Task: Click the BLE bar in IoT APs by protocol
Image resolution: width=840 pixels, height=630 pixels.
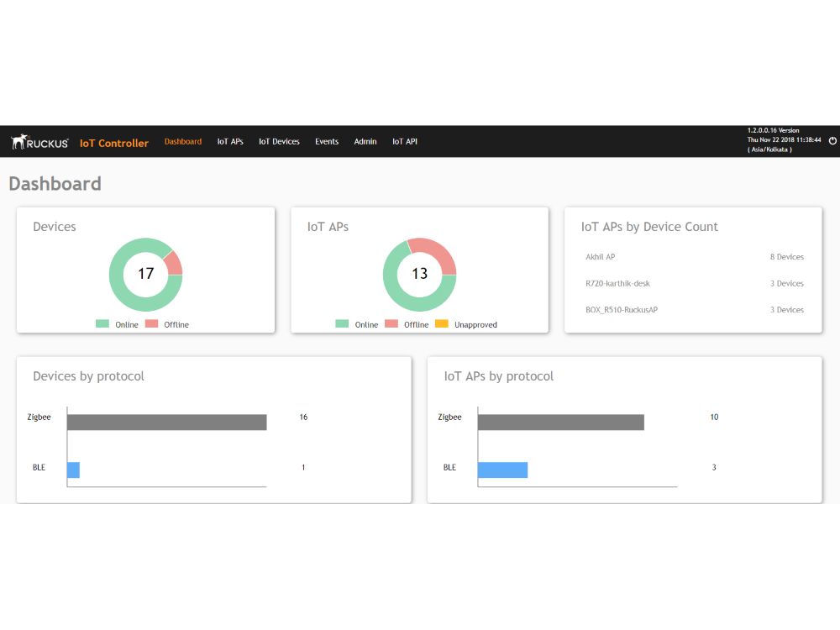Action: tap(502, 470)
